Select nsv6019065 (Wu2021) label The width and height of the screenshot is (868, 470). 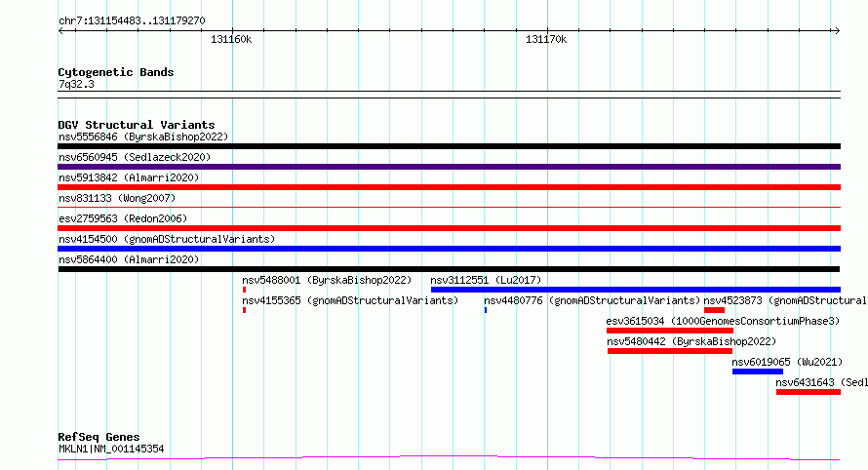pos(787,362)
